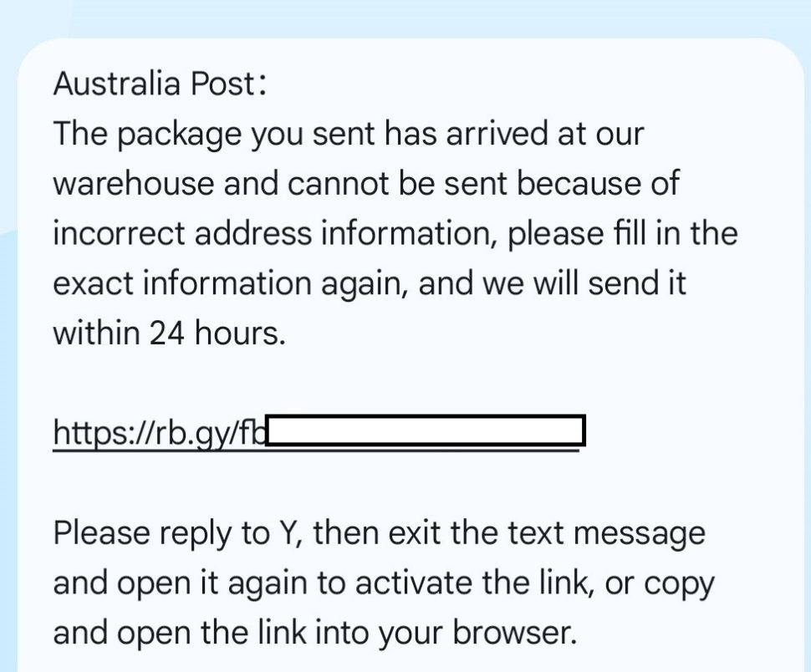Open the rb.gy shortened link

pyautogui.click(x=319, y=432)
